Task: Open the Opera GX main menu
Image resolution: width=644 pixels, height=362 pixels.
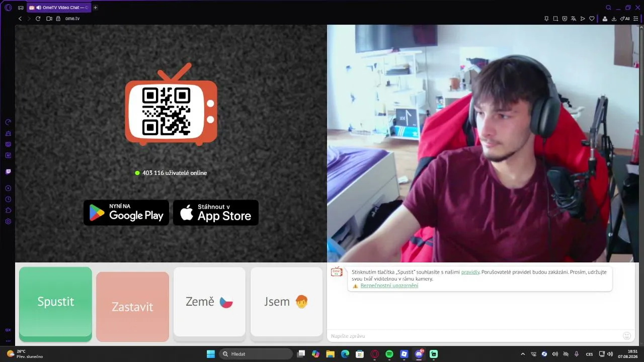Action: tap(8, 8)
